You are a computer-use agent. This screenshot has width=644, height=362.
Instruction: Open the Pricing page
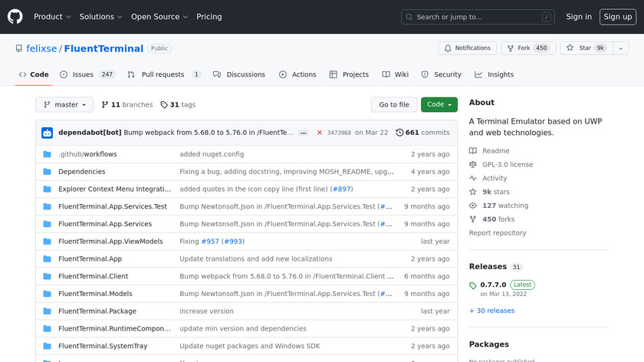[209, 17]
